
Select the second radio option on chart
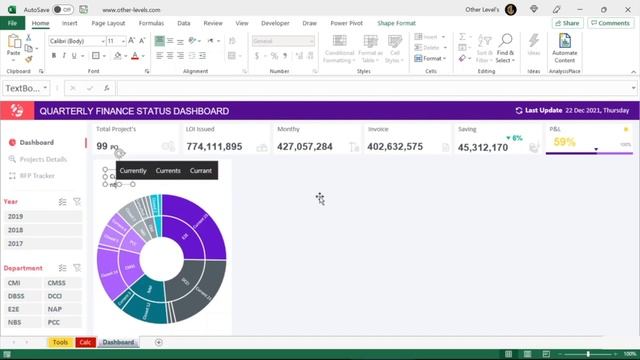point(105,177)
